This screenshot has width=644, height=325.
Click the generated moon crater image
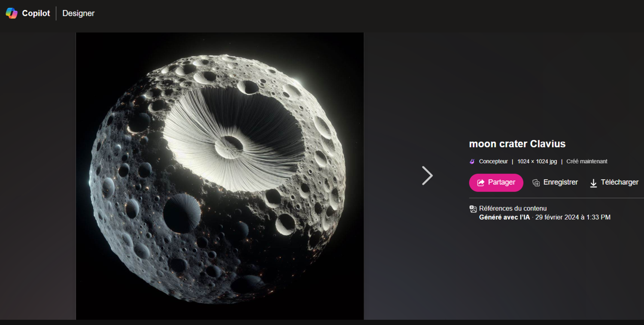(220, 176)
